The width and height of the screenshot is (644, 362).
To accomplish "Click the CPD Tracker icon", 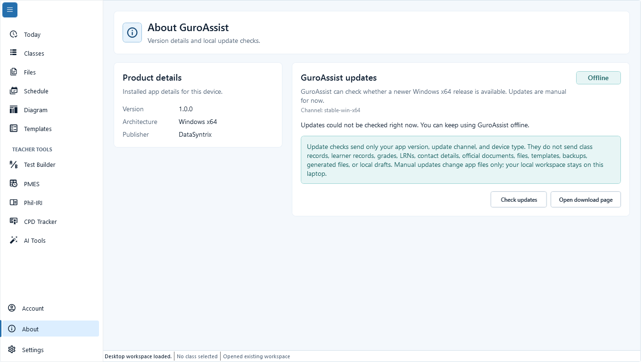I will coord(14,222).
